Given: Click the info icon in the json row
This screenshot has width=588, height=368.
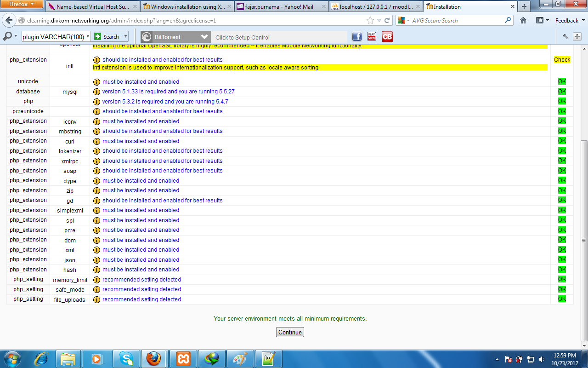Looking at the screenshot, I should coord(96,260).
